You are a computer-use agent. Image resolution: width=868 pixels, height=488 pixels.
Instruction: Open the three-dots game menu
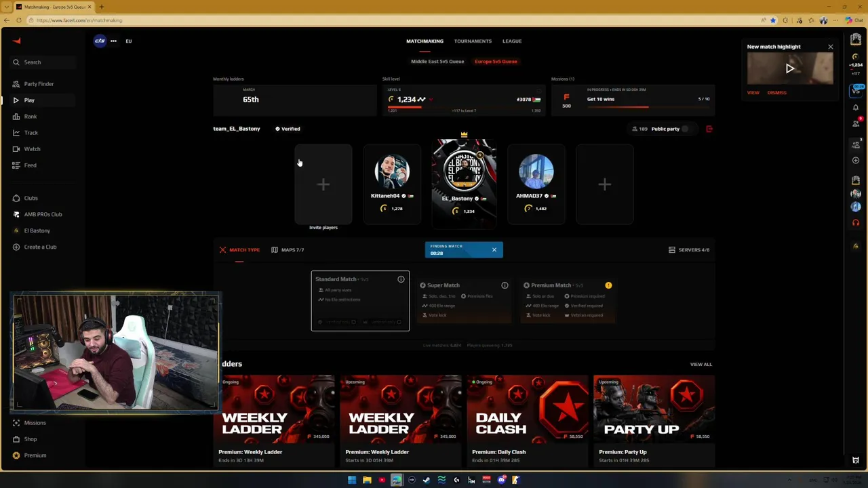(113, 41)
